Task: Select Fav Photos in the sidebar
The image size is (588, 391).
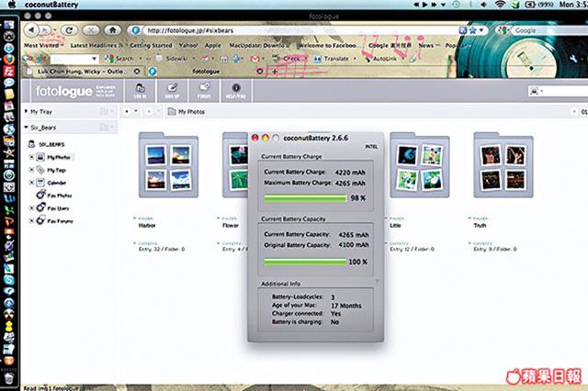Action: coord(54,195)
